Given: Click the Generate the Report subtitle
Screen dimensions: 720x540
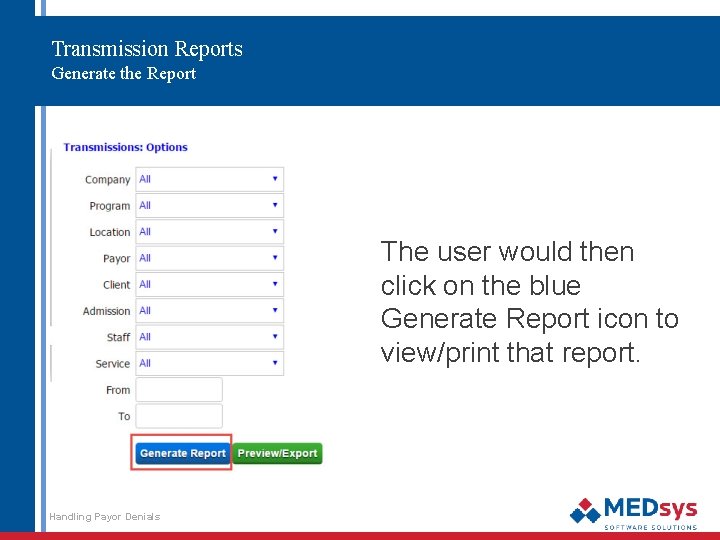Looking at the screenshot, I should click(124, 73).
